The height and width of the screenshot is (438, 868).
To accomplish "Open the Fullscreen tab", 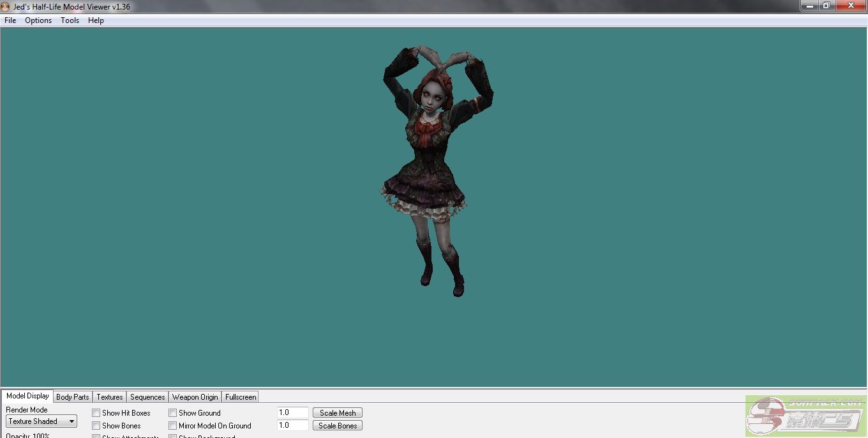I will click(241, 396).
